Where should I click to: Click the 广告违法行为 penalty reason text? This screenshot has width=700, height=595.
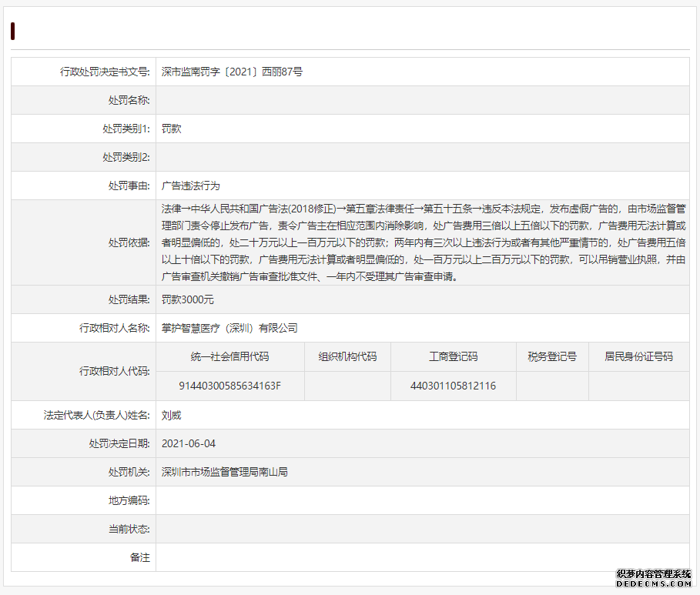point(191,186)
